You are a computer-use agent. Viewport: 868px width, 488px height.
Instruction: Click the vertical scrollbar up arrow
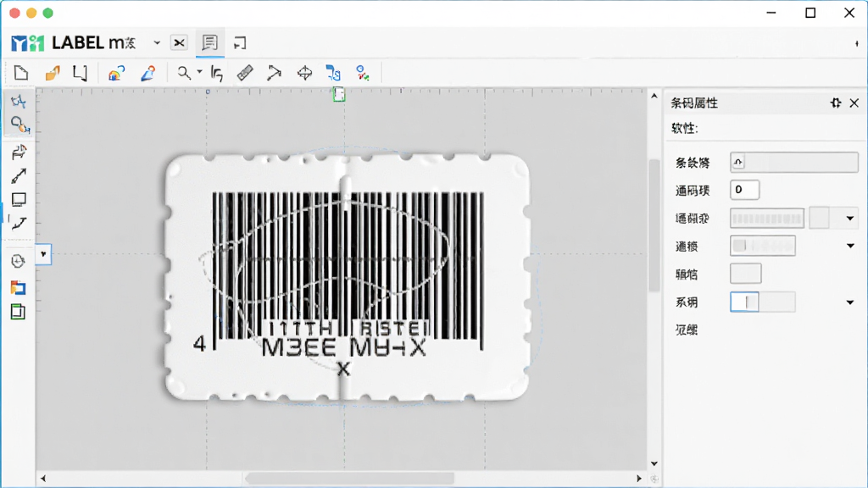[654, 96]
